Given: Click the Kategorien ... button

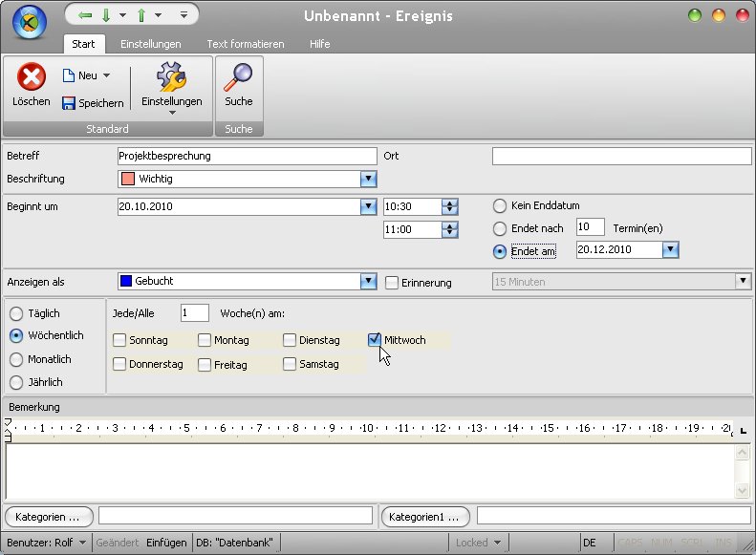Looking at the screenshot, I should 49,517.
